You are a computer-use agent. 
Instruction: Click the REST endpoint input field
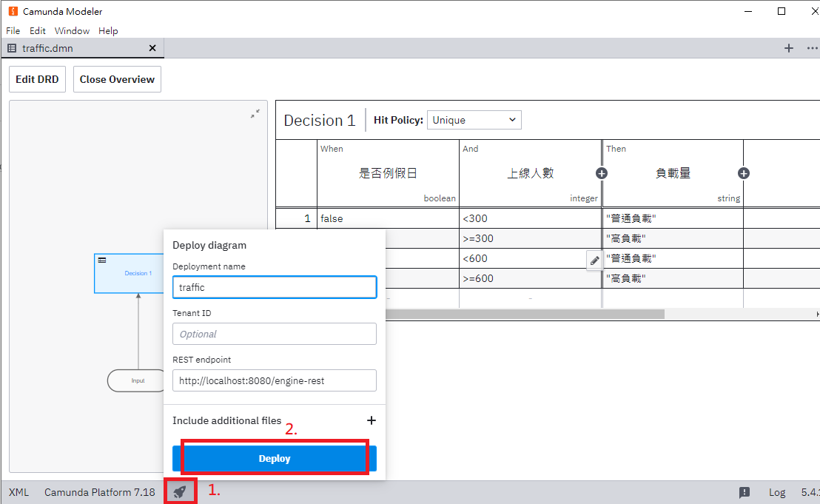tap(275, 380)
